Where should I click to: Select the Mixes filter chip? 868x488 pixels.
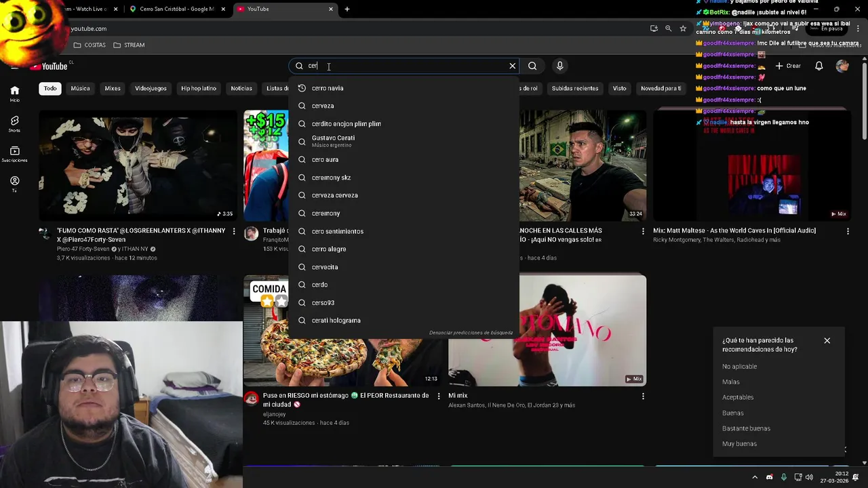pos(113,88)
